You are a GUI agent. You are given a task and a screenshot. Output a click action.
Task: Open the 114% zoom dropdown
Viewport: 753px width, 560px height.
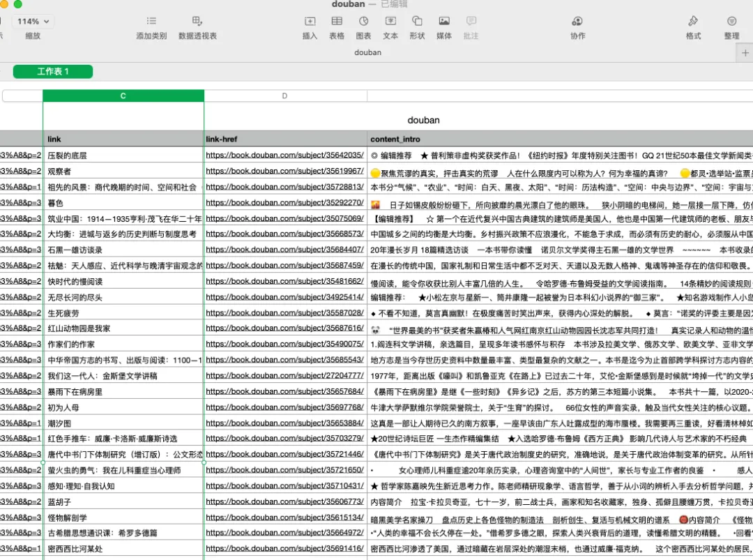click(33, 22)
